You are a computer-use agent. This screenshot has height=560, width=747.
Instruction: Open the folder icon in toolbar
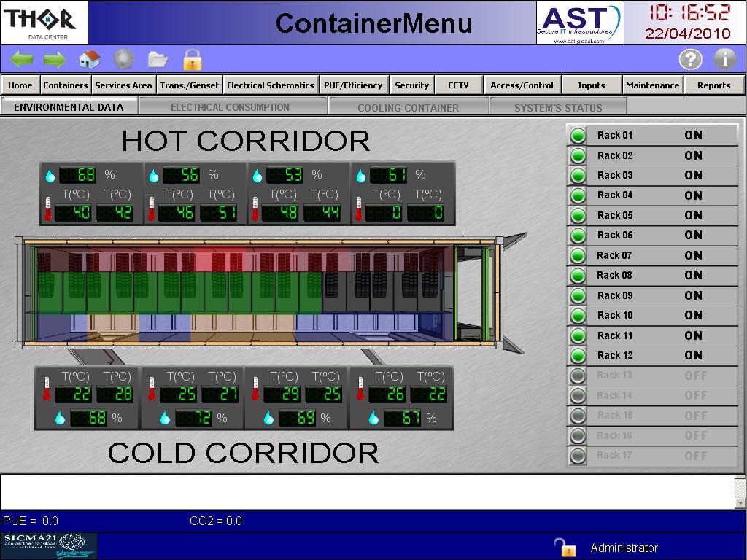click(158, 59)
